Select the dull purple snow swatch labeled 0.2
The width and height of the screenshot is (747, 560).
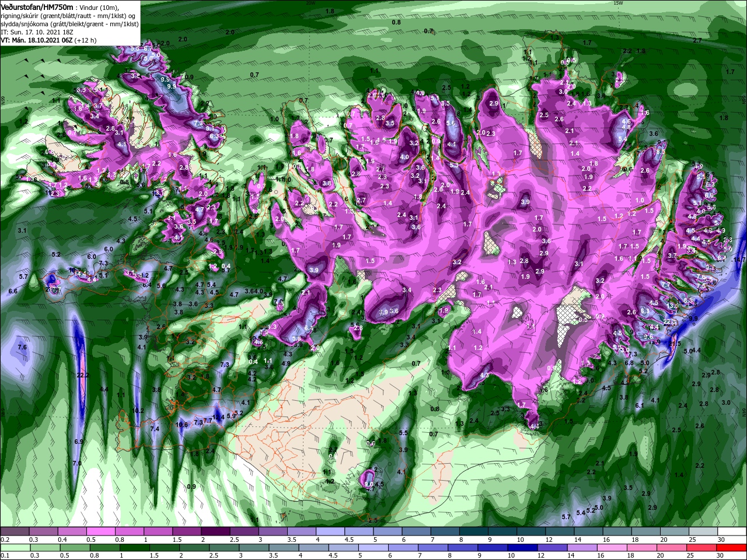(x=14, y=531)
